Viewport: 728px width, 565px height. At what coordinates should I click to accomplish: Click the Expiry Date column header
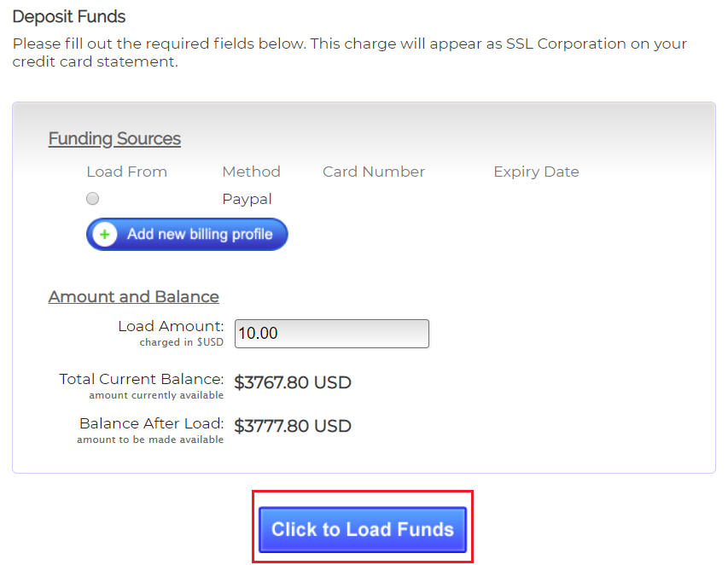click(536, 172)
